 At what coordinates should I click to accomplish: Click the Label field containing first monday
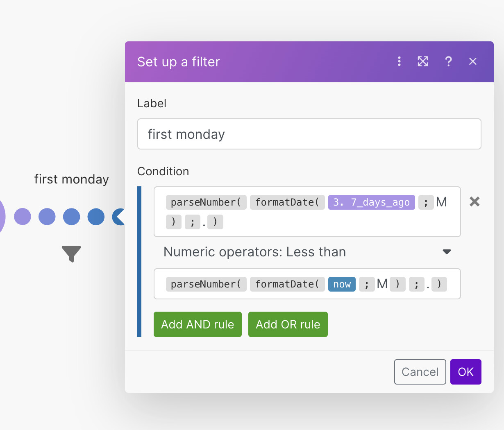[x=309, y=134]
